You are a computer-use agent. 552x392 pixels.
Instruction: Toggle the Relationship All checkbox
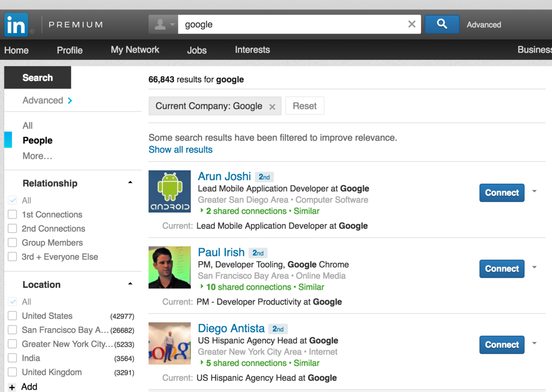[x=13, y=200]
